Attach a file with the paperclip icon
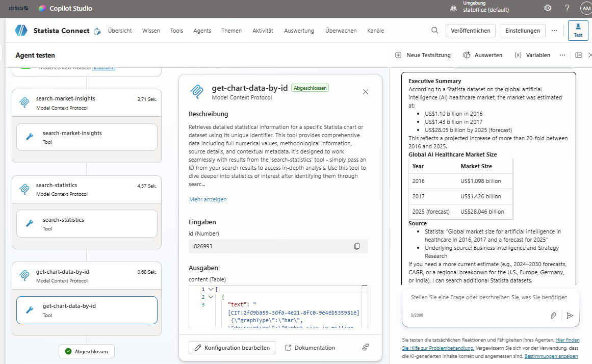592x364 pixels. coord(553,315)
